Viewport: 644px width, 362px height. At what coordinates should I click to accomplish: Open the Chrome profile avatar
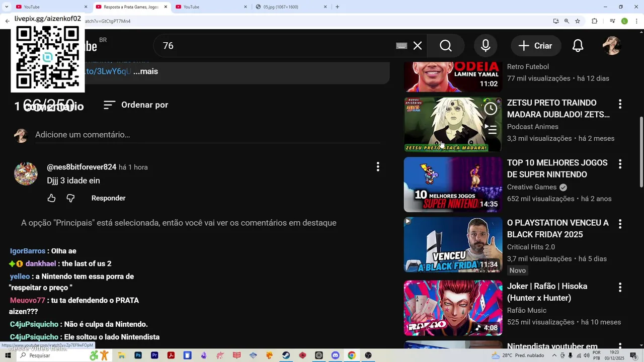click(624, 21)
